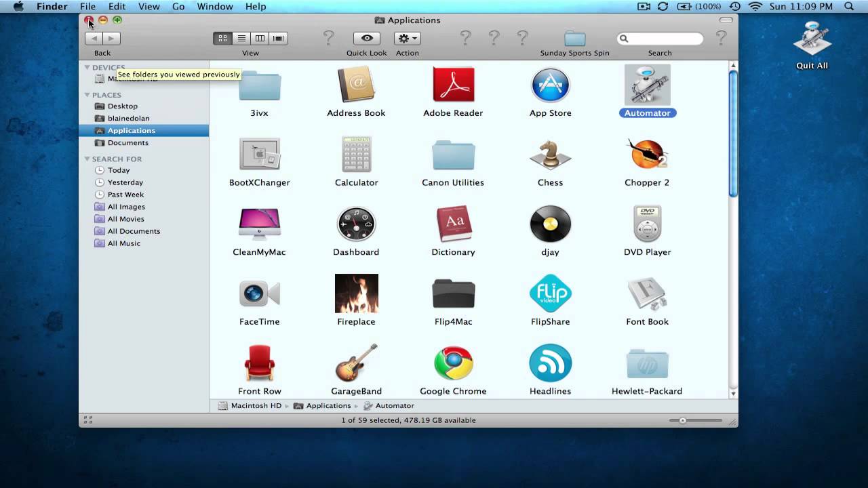
Task: Open the Edit menu
Action: tap(117, 6)
